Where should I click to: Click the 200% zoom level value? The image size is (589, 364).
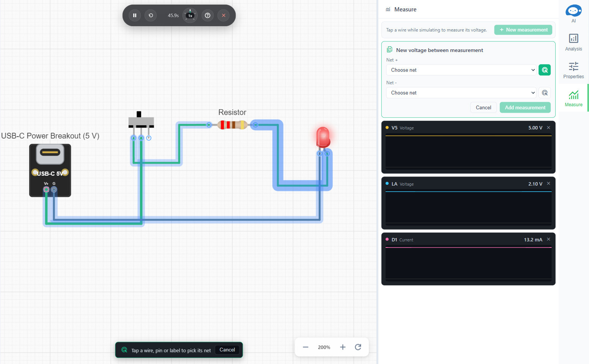(324, 347)
